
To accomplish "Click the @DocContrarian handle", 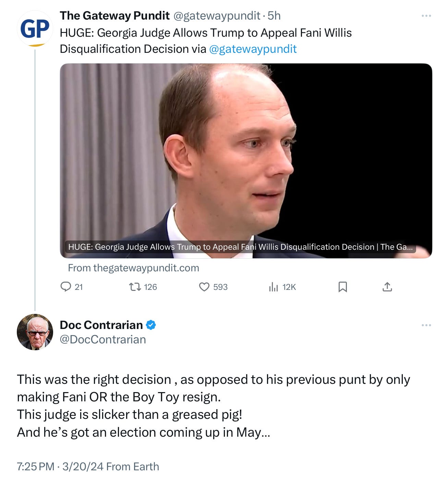I will pyautogui.click(x=103, y=339).
